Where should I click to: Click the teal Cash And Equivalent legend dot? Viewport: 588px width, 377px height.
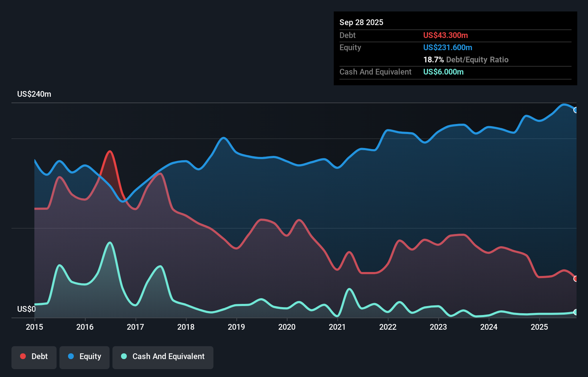123,356
